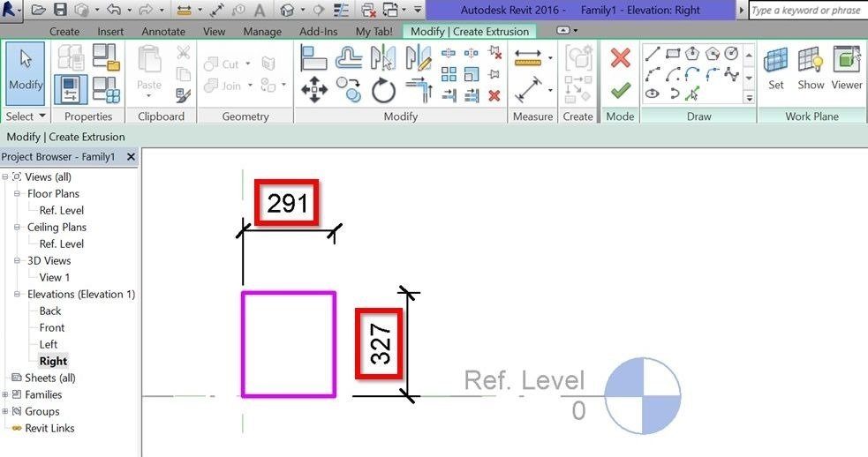Open the Create ribbon tab
The height and width of the screenshot is (457, 868).
pos(64,32)
